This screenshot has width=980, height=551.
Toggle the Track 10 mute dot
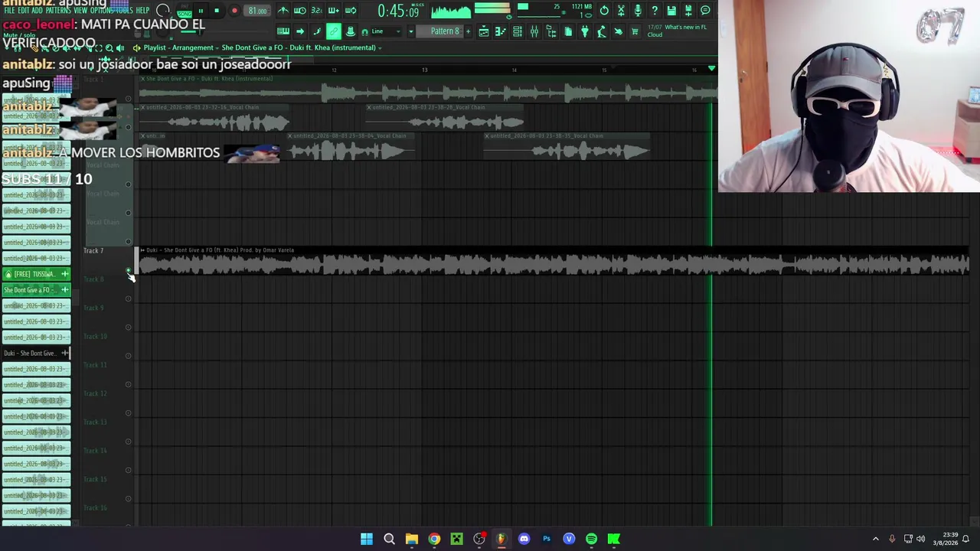[x=129, y=356]
